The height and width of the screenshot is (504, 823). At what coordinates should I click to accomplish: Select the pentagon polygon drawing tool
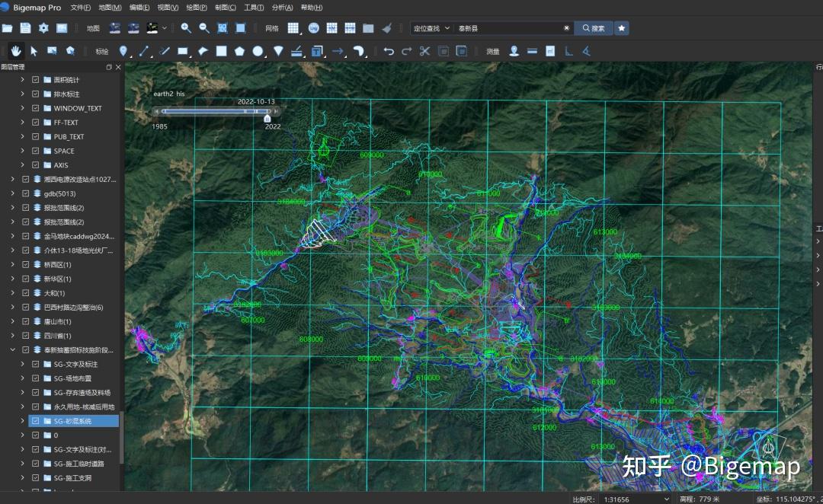[239, 51]
